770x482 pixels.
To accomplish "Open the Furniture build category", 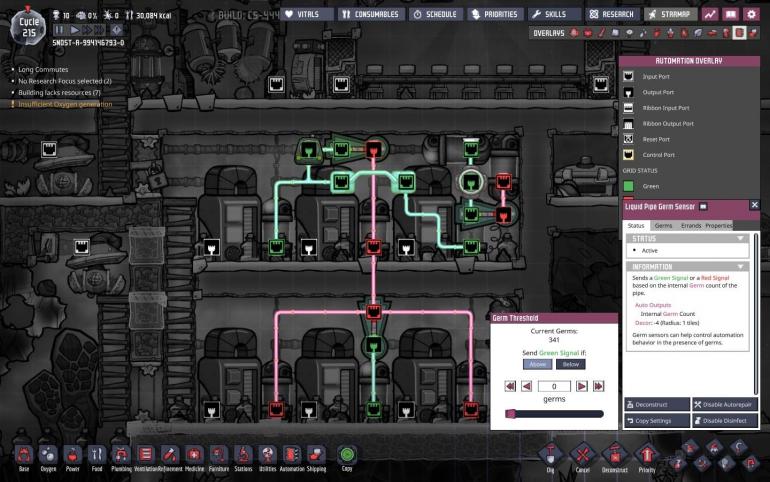I will coord(219,456).
